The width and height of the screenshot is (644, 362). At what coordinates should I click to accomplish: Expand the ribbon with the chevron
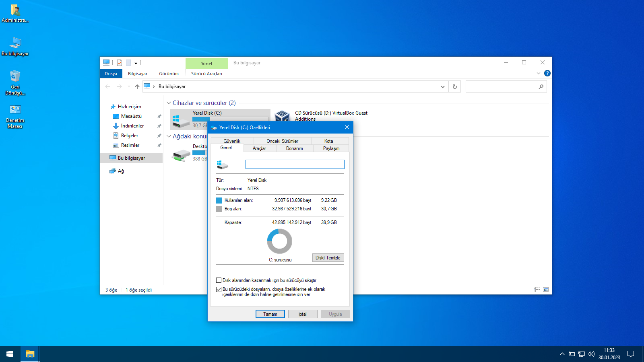click(x=538, y=73)
